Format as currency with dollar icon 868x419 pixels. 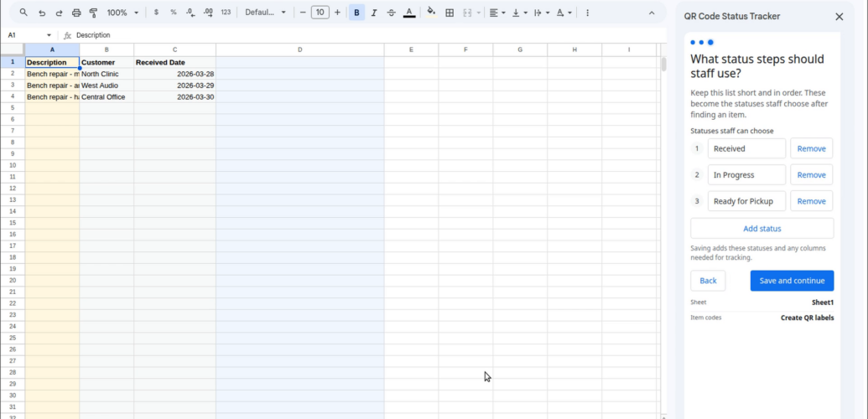click(x=156, y=13)
